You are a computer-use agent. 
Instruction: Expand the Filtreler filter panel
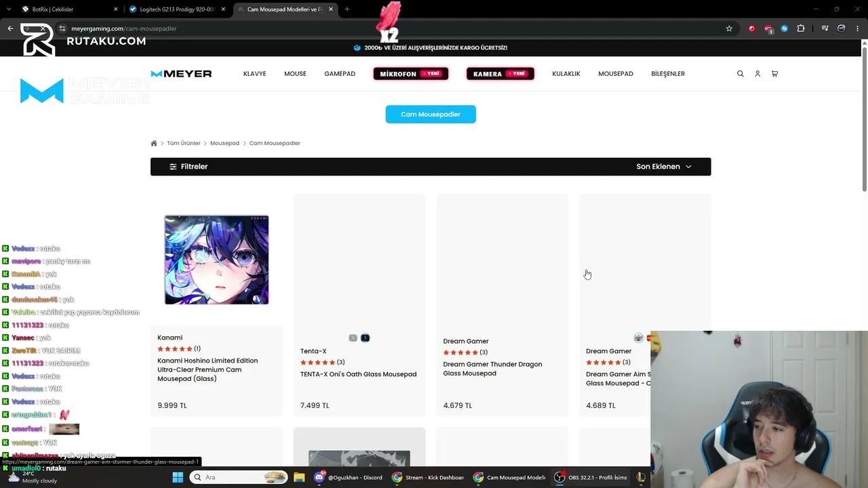coord(189,167)
